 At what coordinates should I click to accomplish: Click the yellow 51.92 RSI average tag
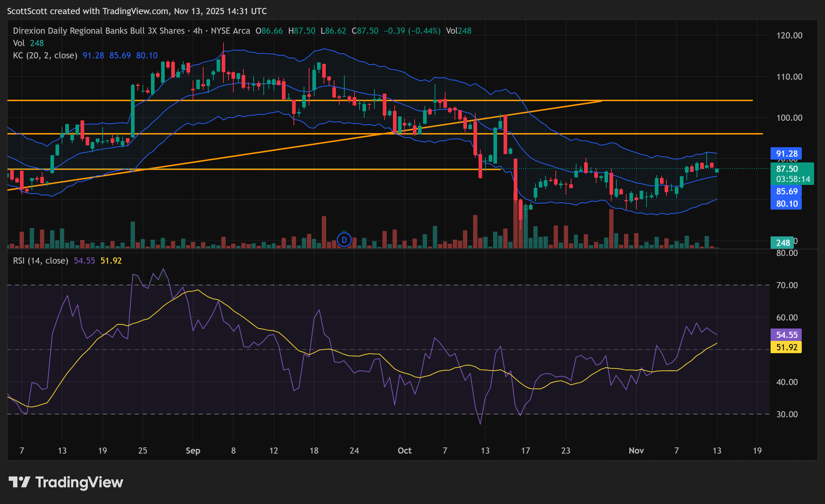786,347
